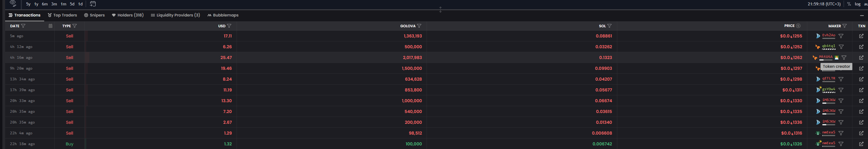Click the DATE column filter icon
Viewport: 868px width, 149px height.
(x=23, y=26)
